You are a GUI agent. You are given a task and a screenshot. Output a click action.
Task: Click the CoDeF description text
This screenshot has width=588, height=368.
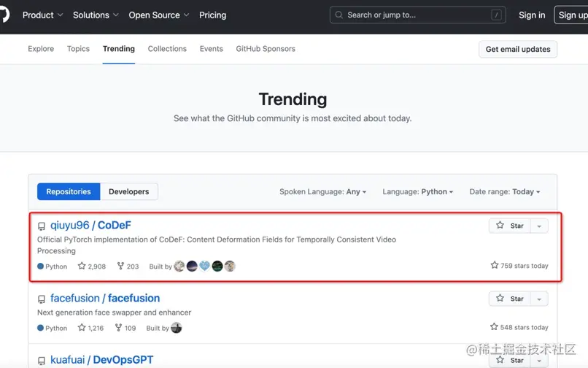point(217,245)
